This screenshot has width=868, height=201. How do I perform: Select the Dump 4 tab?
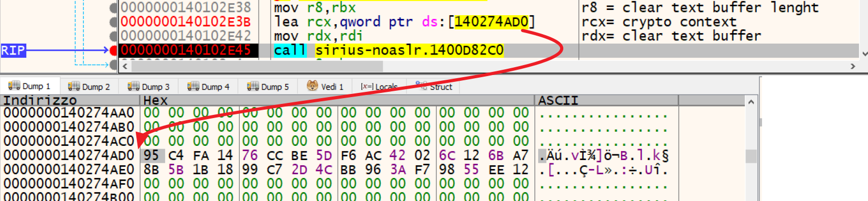[209, 87]
